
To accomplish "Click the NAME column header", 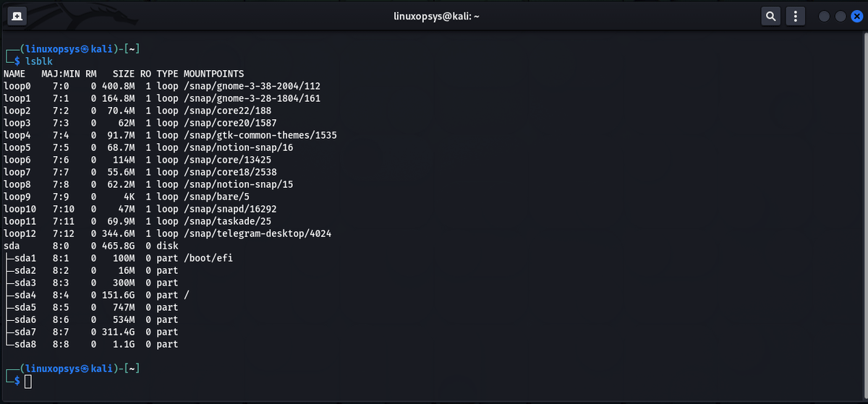I will [14, 74].
